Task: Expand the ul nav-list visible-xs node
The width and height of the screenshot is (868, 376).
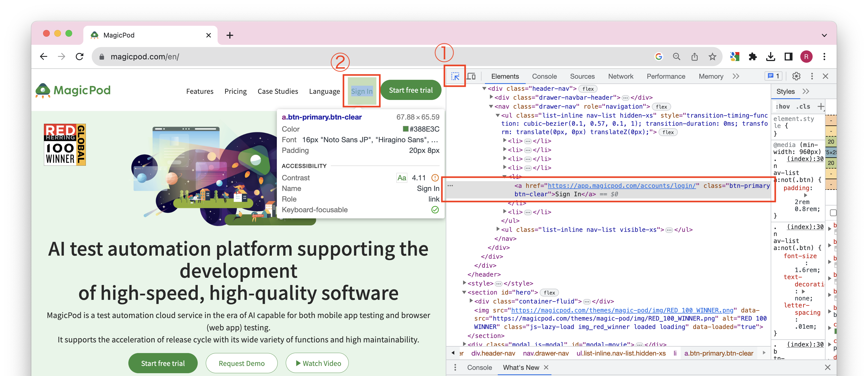Action: coord(498,229)
